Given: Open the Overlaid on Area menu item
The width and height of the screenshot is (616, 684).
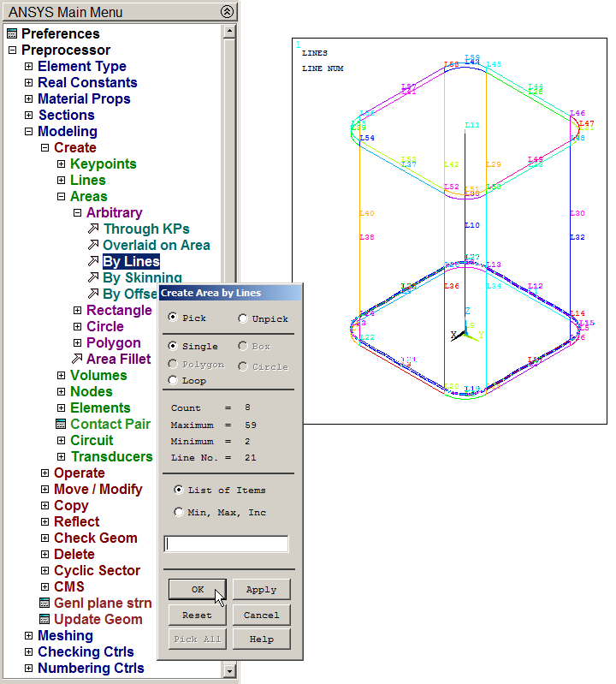Looking at the screenshot, I should (157, 245).
